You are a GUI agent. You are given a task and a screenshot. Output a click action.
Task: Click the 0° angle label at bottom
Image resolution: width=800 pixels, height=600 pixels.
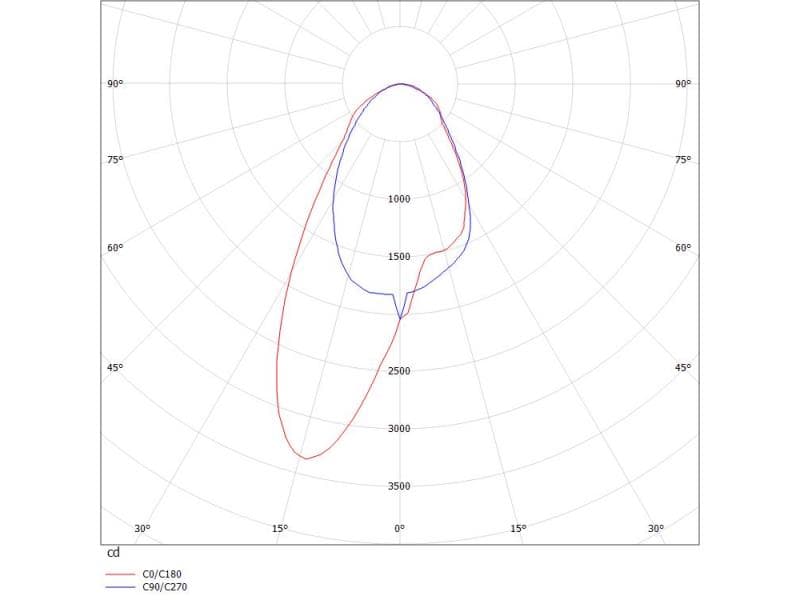(x=399, y=528)
